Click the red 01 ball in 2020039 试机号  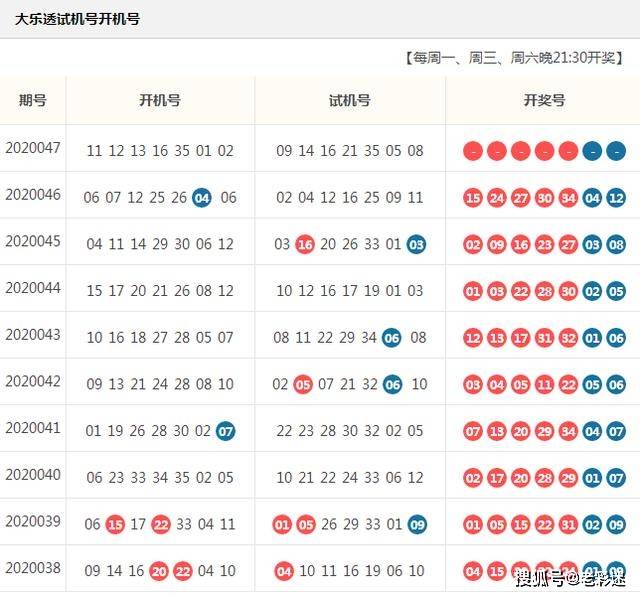[x=282, y=525]
